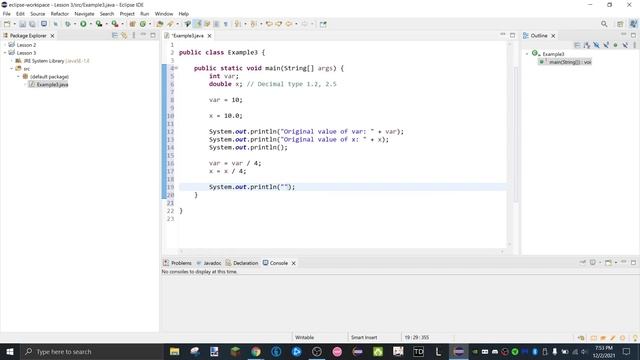Image resolution: width=640 pixels, height=360 pixels.
Task: Open the Back navigation dropdown arrow
Action: pyautogui.click(x=296, y=24)
